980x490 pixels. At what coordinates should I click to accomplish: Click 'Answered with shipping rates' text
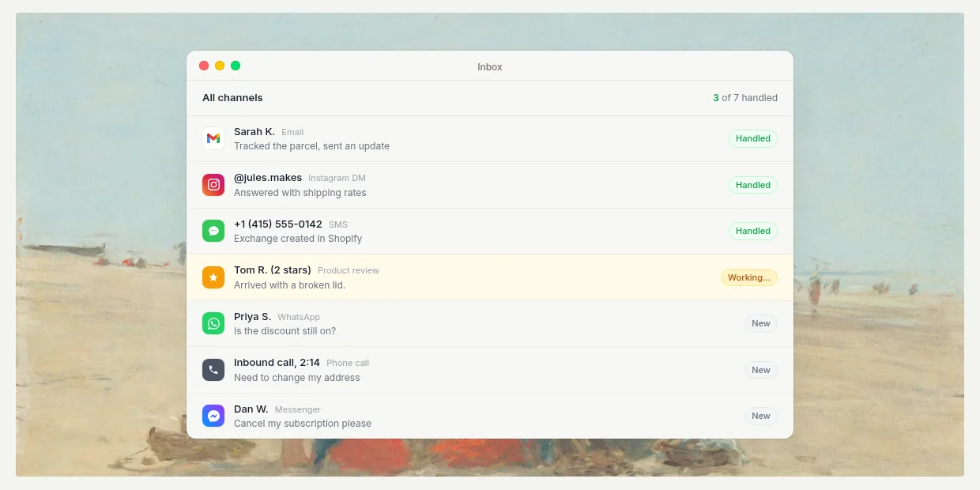[x=300, y=193]
